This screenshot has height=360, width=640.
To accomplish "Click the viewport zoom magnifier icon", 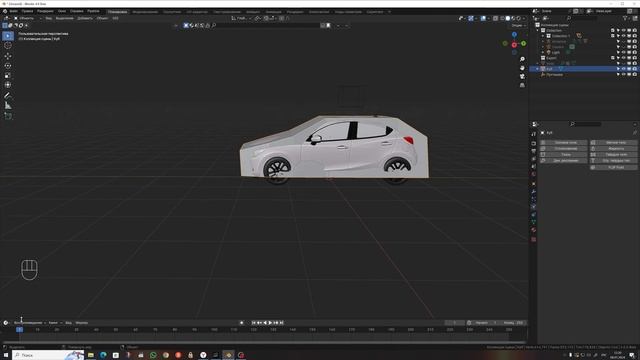I will click(522, 60).
